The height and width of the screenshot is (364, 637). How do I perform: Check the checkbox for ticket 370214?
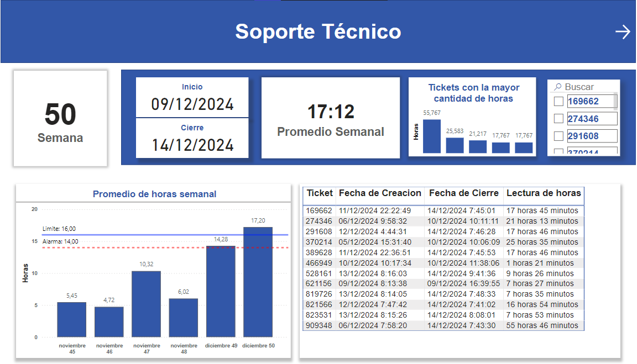tap(560, 150)
